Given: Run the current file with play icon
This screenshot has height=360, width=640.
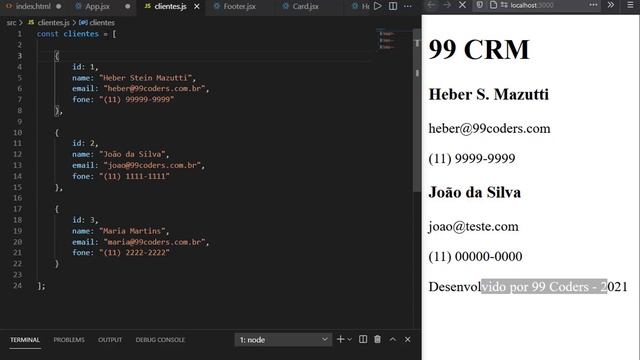Looking at the screenshot, I should pos(378,6).
